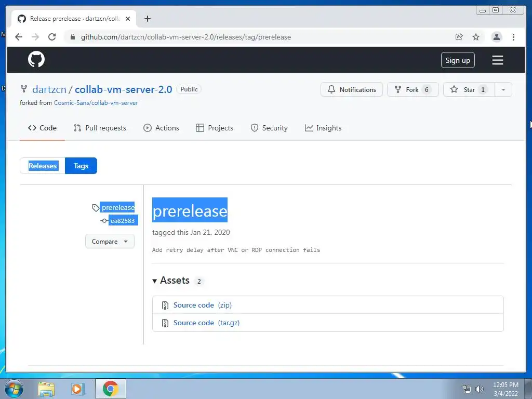The width and height of the screenshot is (532, 399).
Task: Open the dartzcn user profile link
Action: pyautogui.click(x=49, y=89)
